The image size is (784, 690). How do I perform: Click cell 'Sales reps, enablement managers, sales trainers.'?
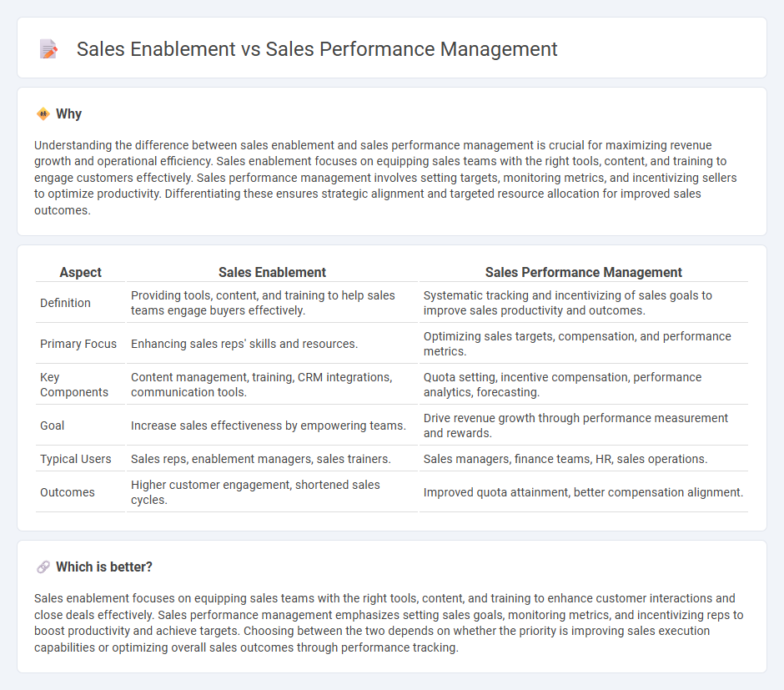point(272,459)
